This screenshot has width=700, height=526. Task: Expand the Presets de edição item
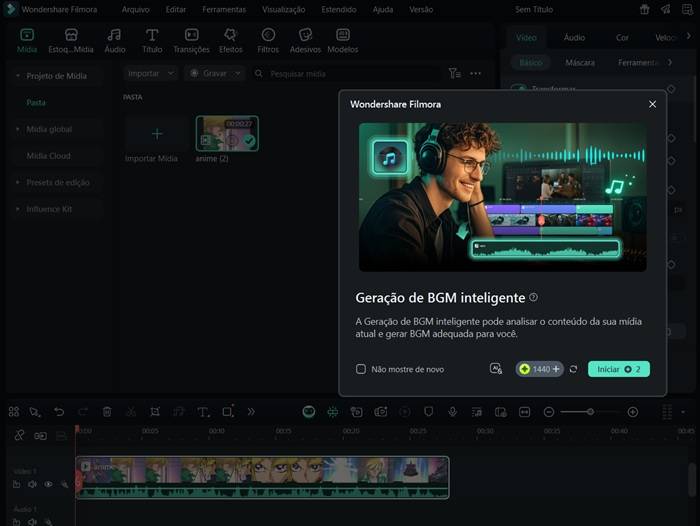pos(18,182)
